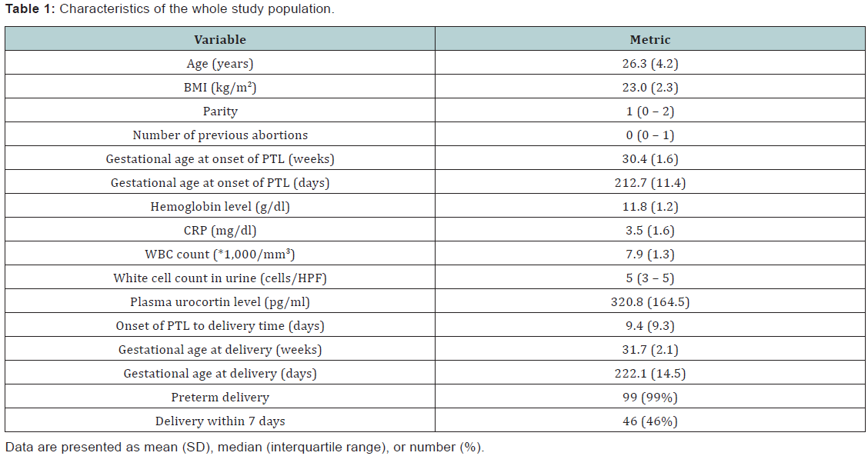Screen dimensions: 868x456
Task: Click the 31.7 (2.1) metric value
Action: (650, 349)
